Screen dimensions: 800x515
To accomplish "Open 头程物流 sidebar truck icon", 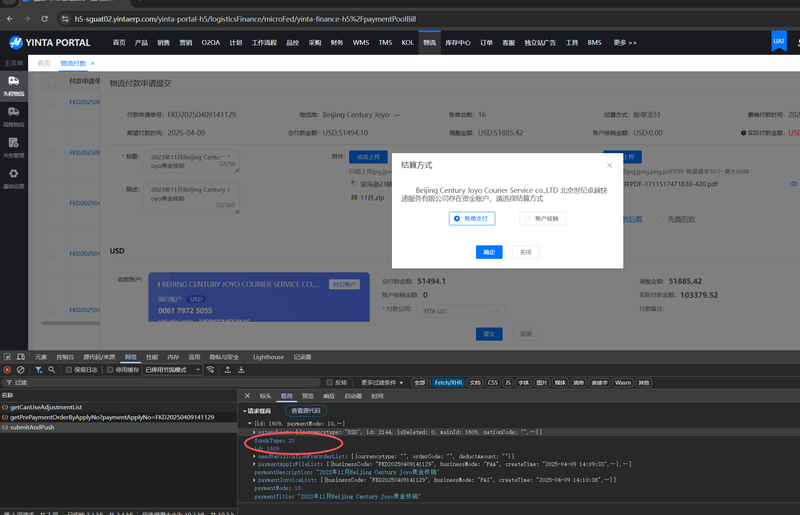I will coord(14,85).
